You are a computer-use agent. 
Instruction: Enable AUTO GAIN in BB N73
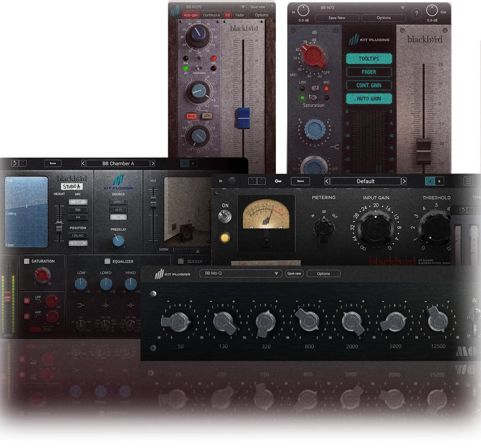point(369,99)
